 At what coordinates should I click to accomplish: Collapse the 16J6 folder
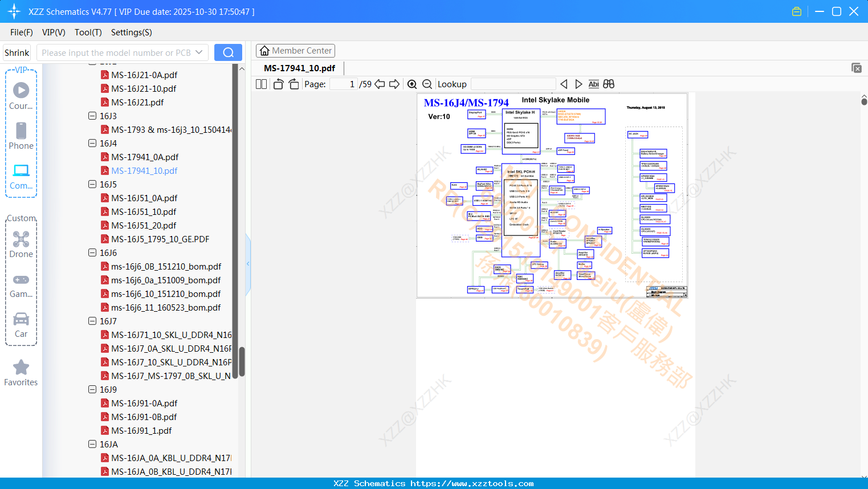coord(92,252)
